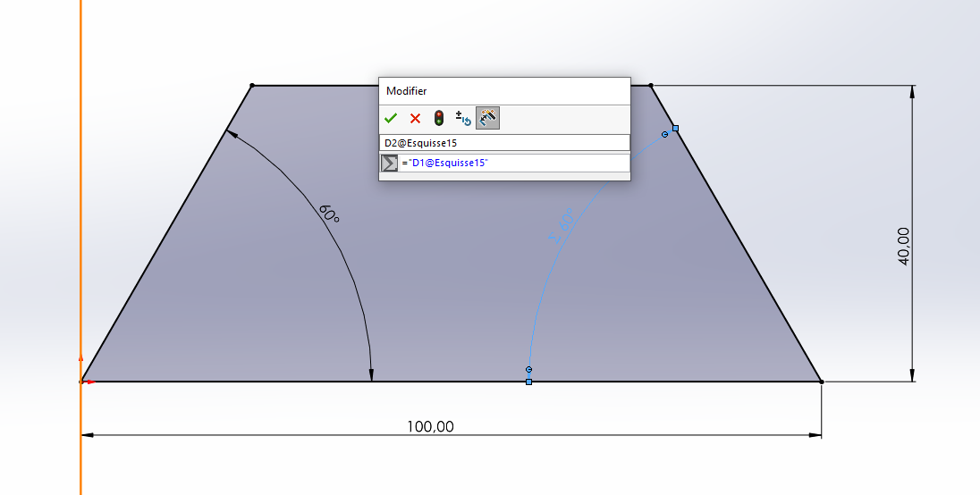Click the red sketch origin point
The image size is (980, 495).
click(81, 382)
